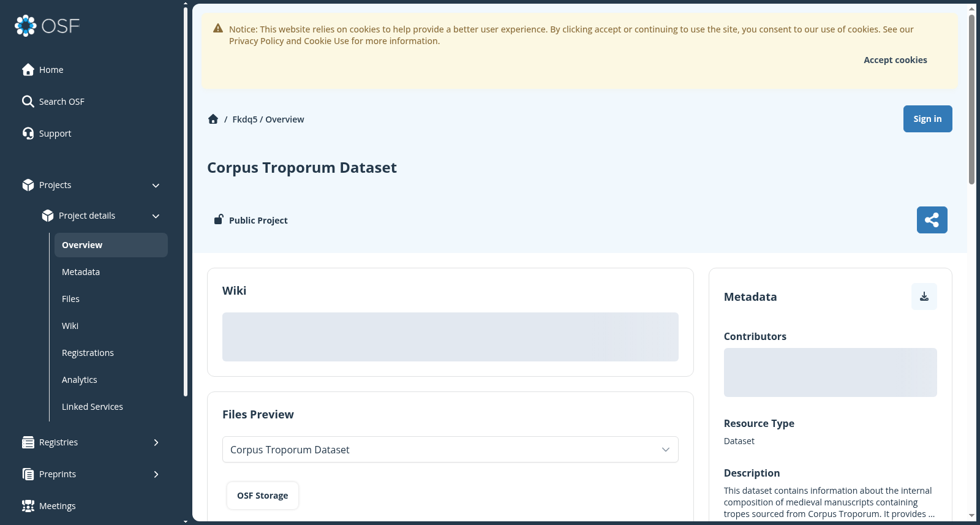
Task: Click the Registries icon
Action: pos(28,442)
